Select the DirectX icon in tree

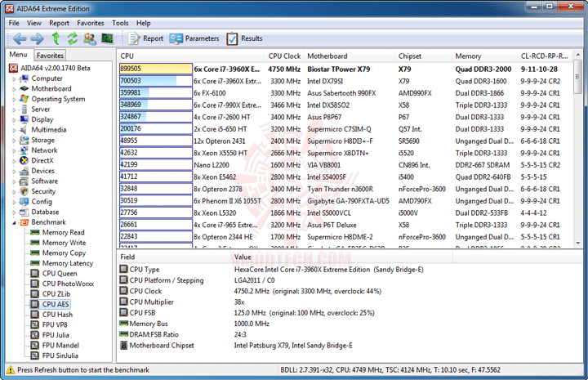(24, 160)
